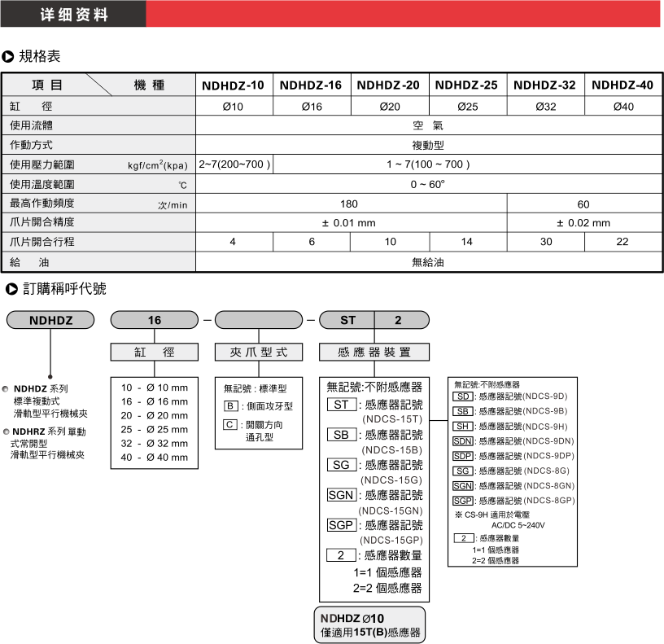Click the NDHDZ-25 column header

tap(466, 85)
